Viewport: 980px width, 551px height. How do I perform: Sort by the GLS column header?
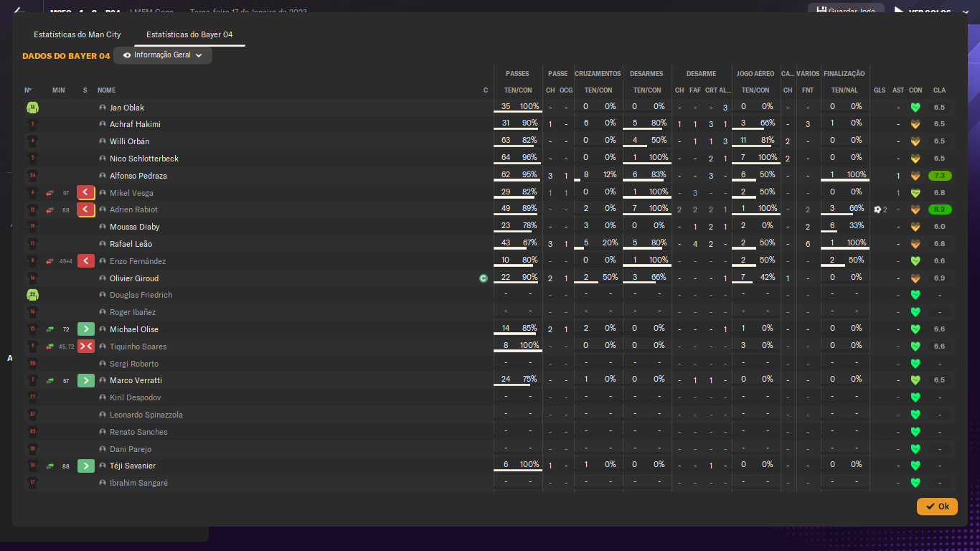pyautogui.click(x=880, y=90)
